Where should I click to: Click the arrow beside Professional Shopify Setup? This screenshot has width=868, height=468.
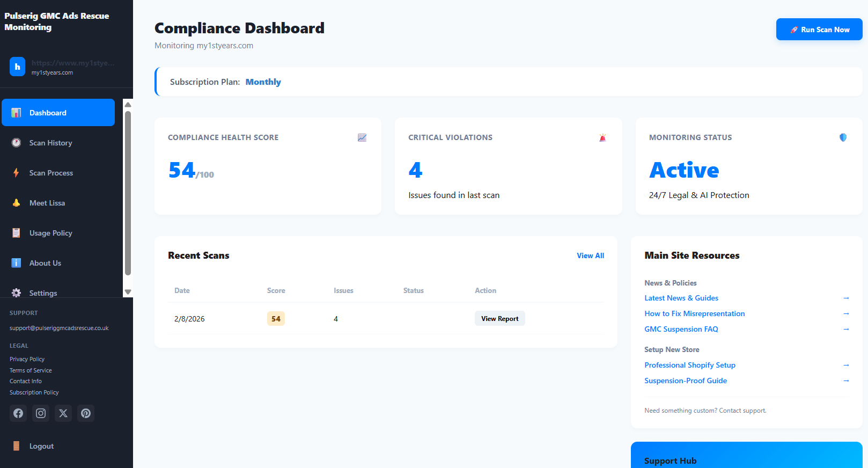(x=846, y=365)
